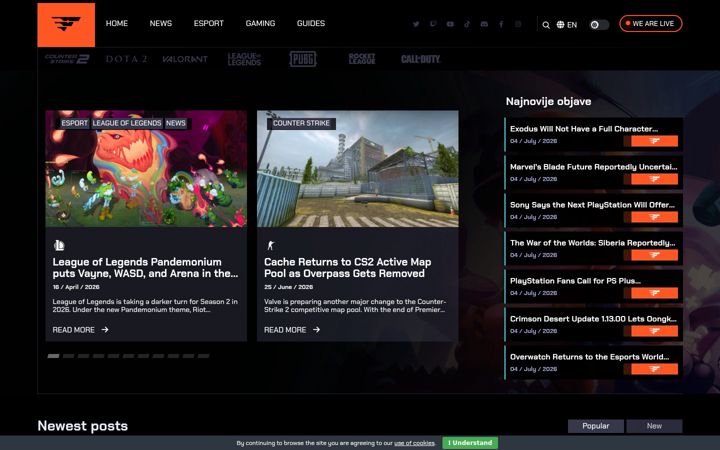The width and height of the screenshot is (720, 450).
Task: Click orange icon on Crimson Desert post row
Action: coord(654,331)
